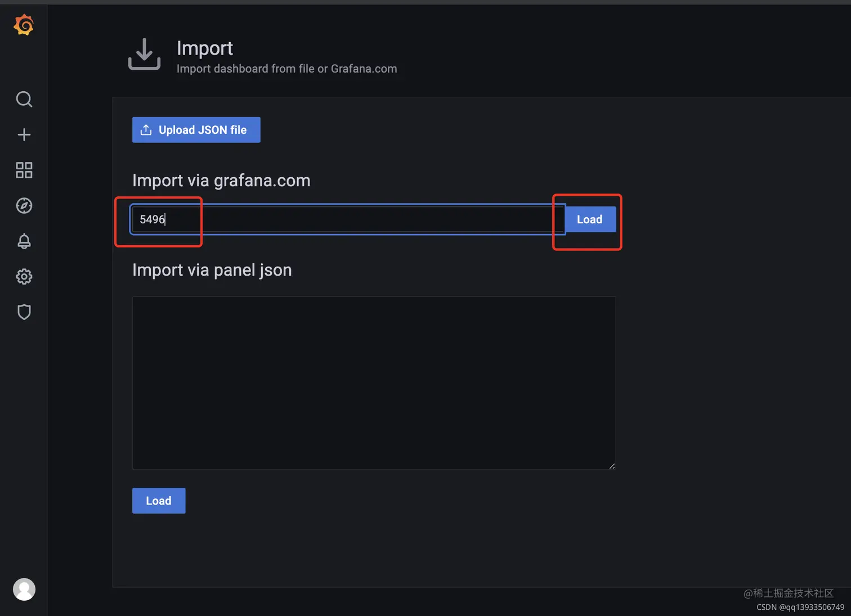This screenshot has width=851, height=616.
Task: Open the user profile avatar
Action: click(x=24, y=589)
